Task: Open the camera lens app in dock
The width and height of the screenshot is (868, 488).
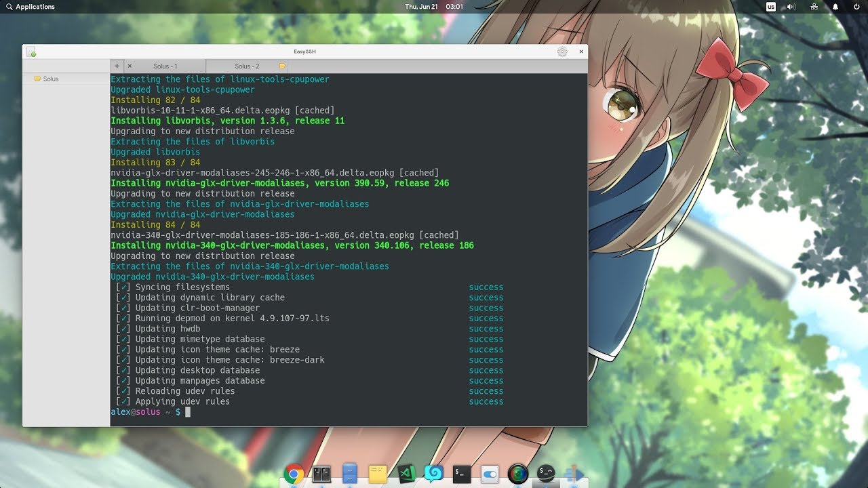Action: (x=518, y=474)
